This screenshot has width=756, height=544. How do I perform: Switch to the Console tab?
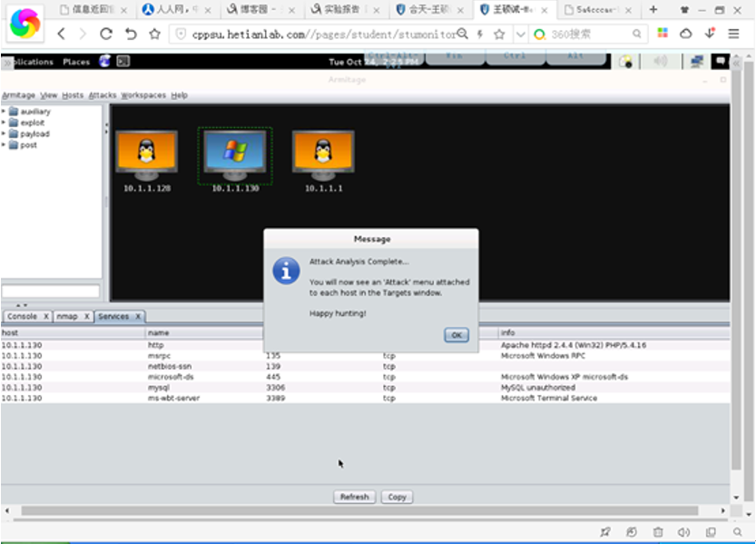(22, 316)
